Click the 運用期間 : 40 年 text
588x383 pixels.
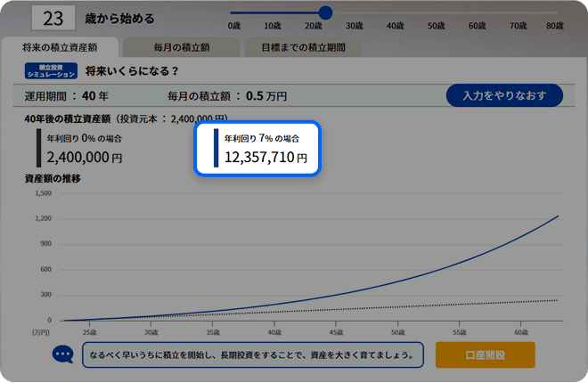point(67,96)
